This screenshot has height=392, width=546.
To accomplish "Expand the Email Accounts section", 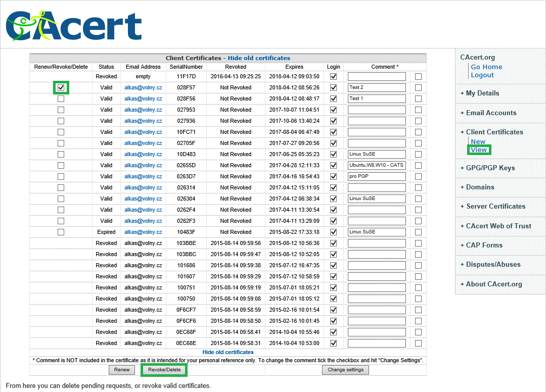I will 491,113.
